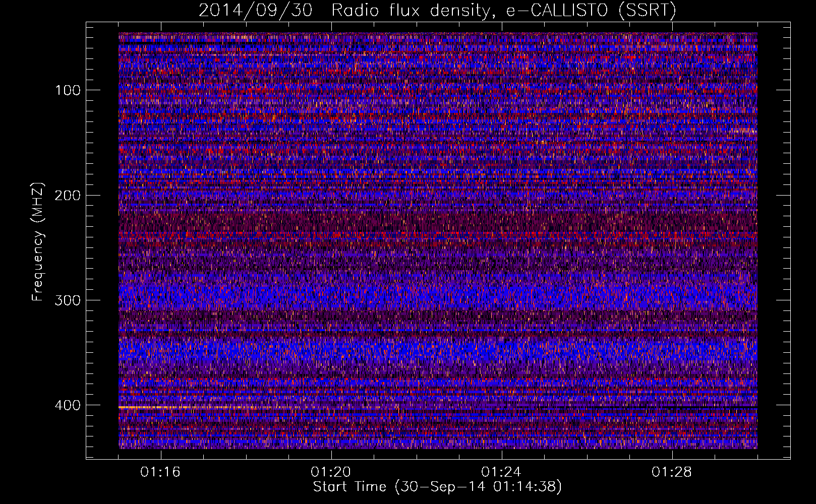816x504 pixels.
Task: Click the 01:28 time tick label
Action: point(672,472)
